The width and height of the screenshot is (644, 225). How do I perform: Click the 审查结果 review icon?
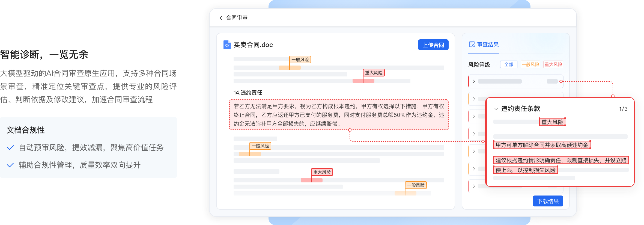472,45
